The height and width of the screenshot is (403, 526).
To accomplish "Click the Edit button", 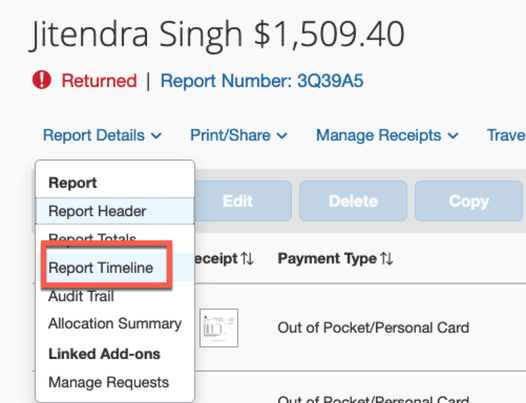I will [x=238, y=201].
